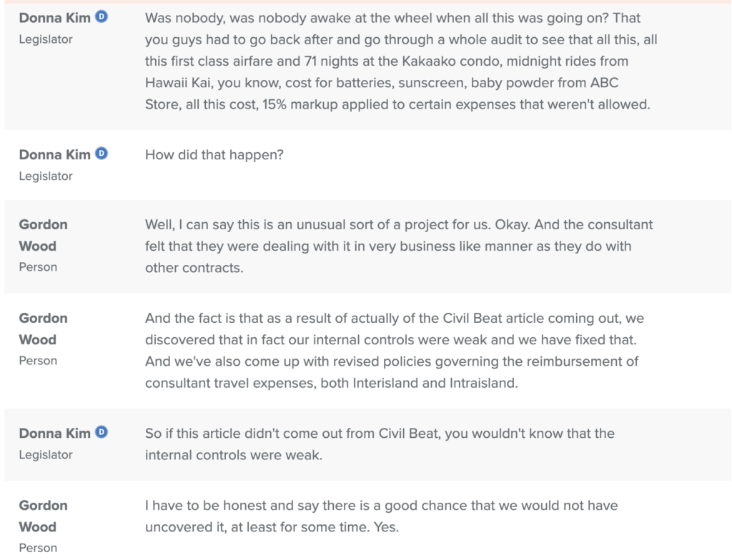Select the 'I have to be honest' transcript paragraph

(381, 516)
